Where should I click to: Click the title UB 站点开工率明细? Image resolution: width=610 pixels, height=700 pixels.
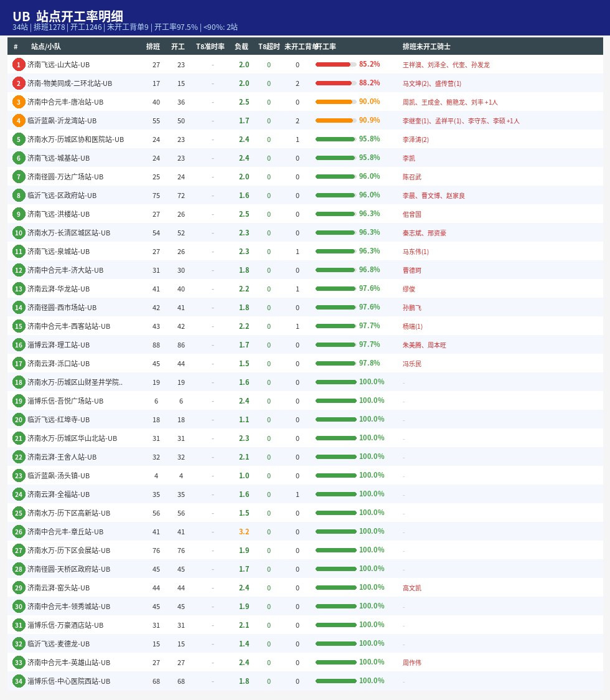click(x=68, y=16)
